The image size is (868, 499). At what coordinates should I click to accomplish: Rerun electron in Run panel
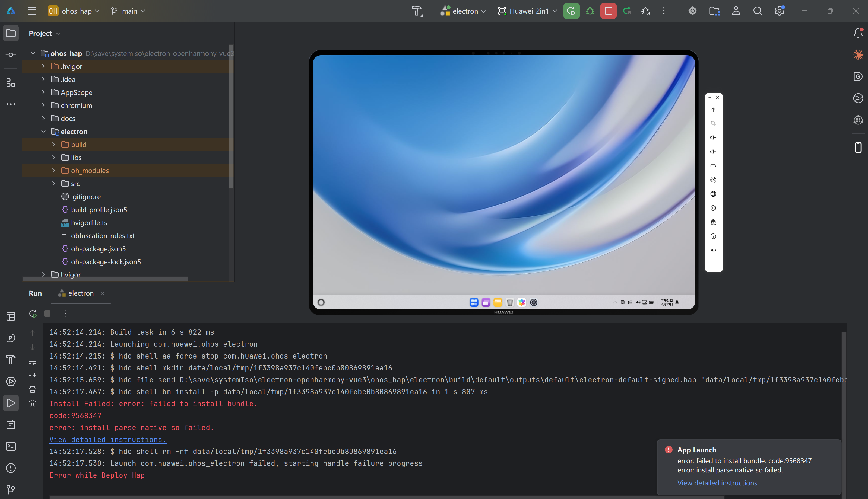click(33, 313)
